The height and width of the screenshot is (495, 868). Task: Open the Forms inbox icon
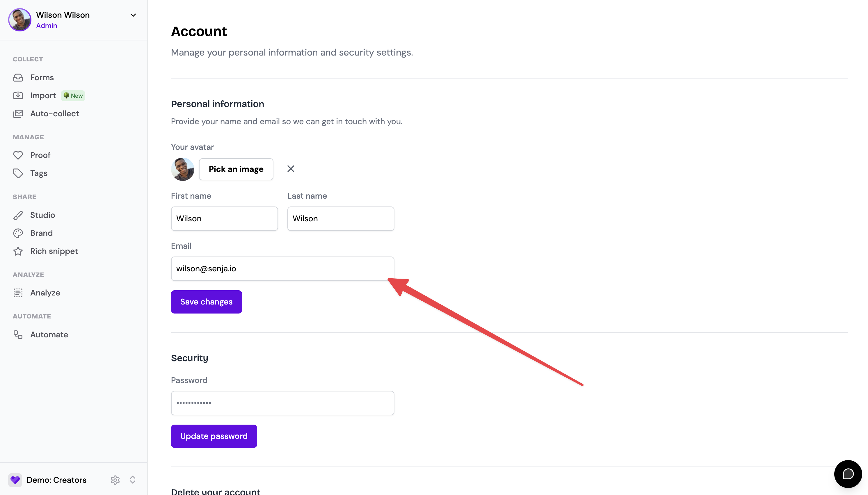pyautogui.click(x=18, y=78)
